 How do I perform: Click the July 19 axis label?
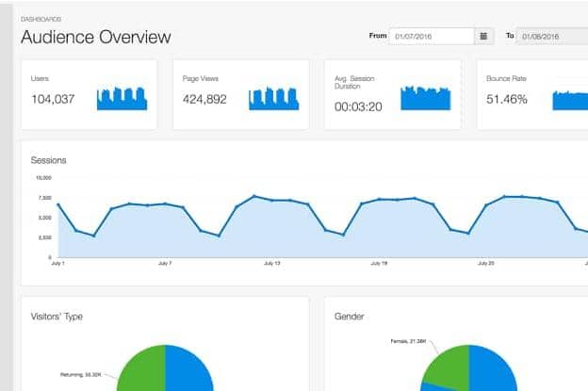tap(379, 263)
